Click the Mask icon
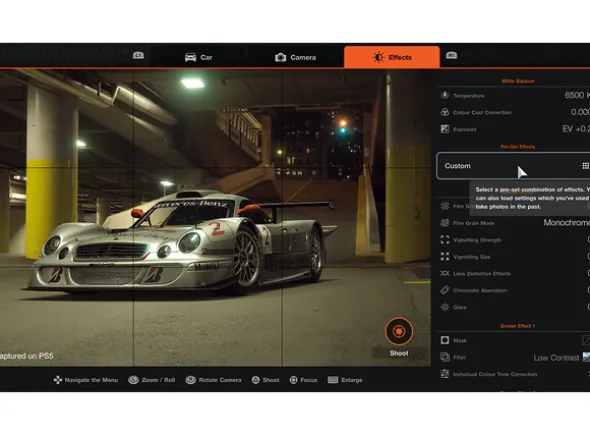590x436 pixels. [x=445, y=340]
